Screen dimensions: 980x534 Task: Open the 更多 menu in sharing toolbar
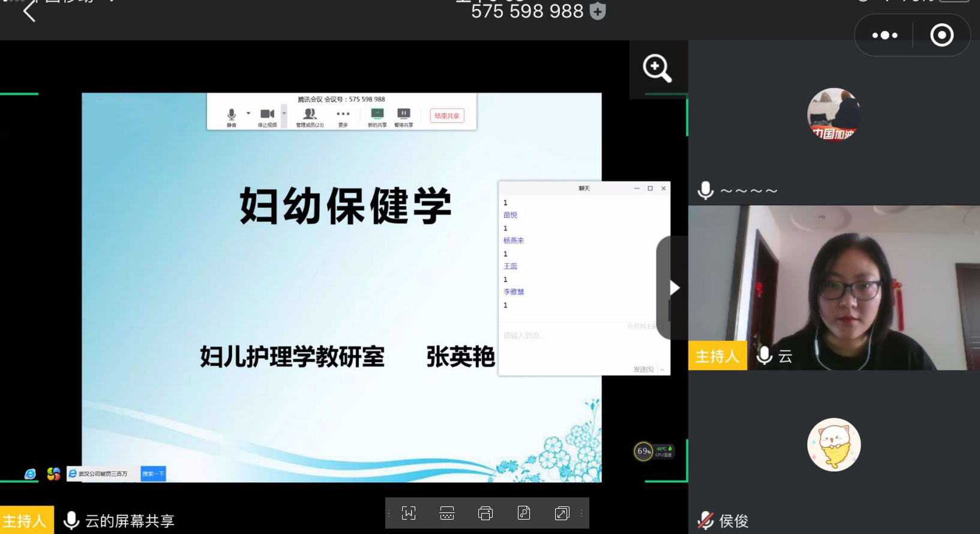tap(343, 117)
